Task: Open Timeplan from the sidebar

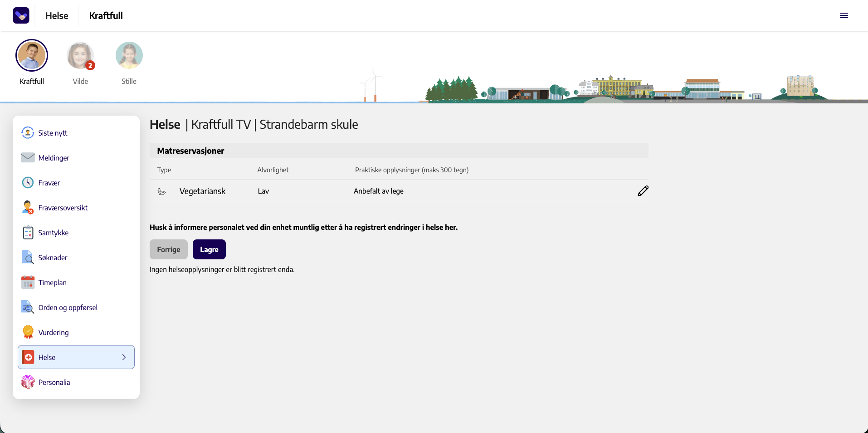Action: (76, 282)
